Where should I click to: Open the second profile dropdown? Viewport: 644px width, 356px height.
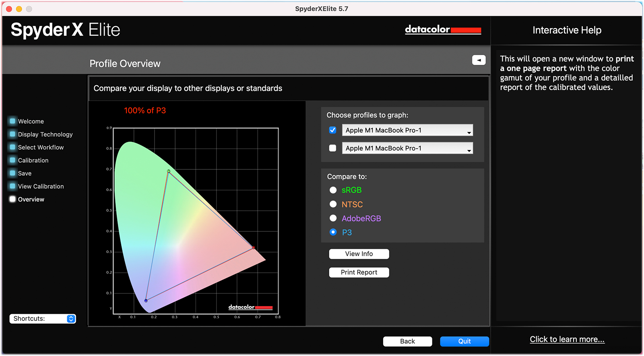pyautogui.click(x=407, y=148)
